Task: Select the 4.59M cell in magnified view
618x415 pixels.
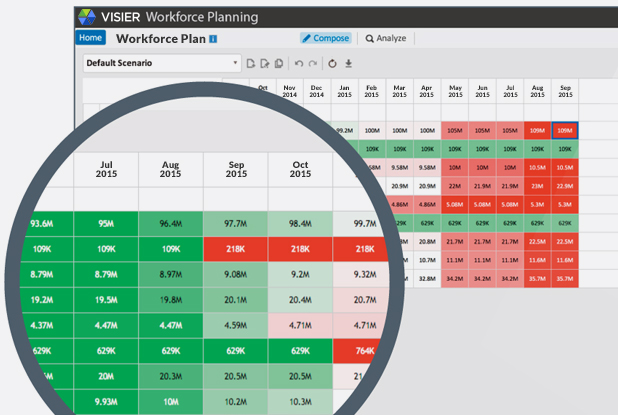Action: coord(236,326)
